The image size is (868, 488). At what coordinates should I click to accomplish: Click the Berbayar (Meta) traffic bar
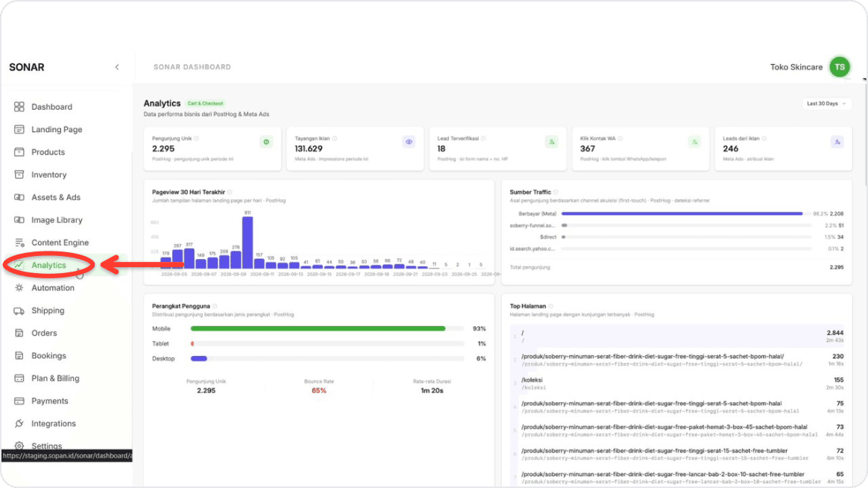[x=682, y=214]
